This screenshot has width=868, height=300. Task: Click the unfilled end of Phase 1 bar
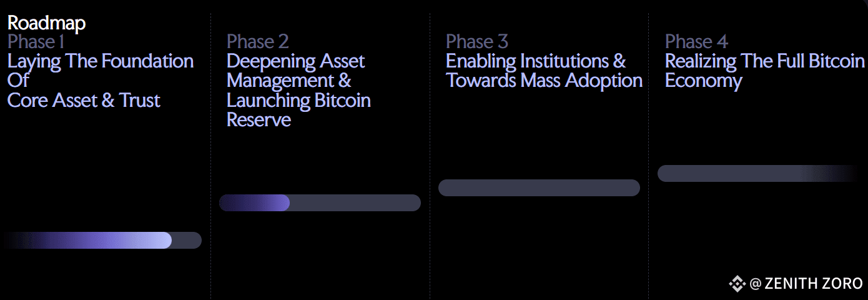click(x=187, y=241)
